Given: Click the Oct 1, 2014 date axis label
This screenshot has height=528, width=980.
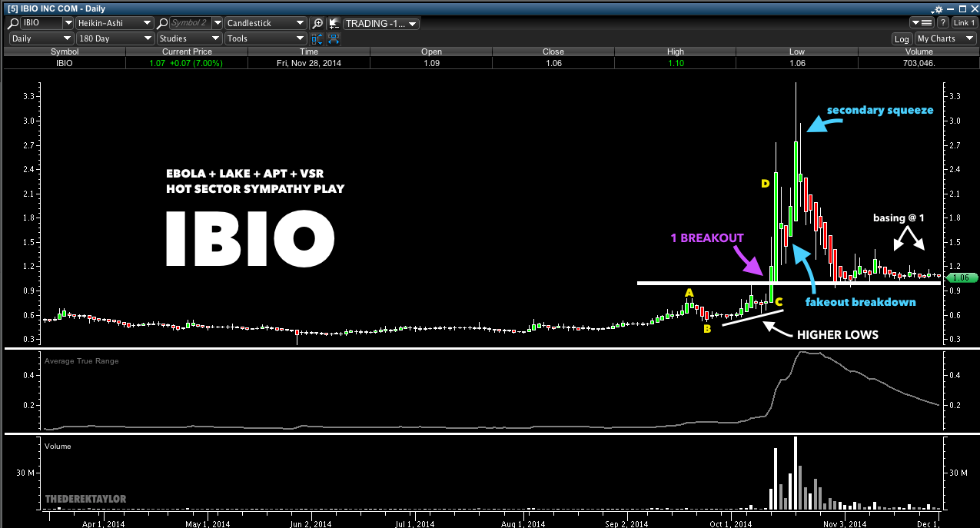Looking at the screenshot, I should point(730,523).
